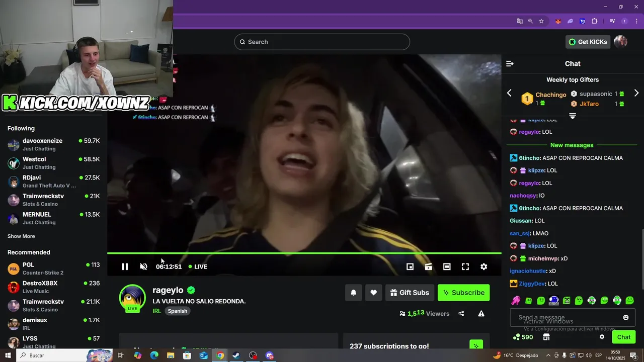Send message with Chat button

point(624,337)
